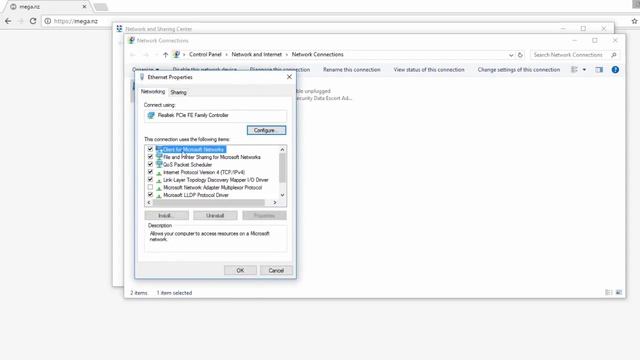Click the Install button
The width and height of the screenshot is (640, 360).
click(167, 215)
